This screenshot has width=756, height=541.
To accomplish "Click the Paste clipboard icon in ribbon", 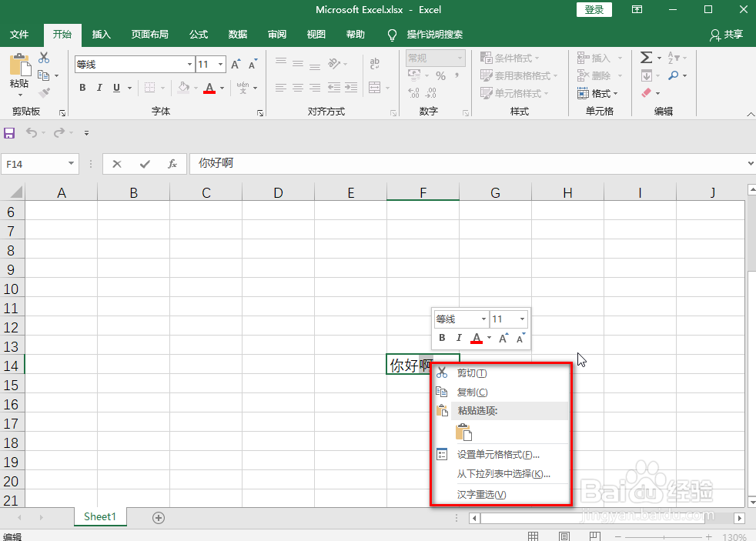I will (20, 65).
